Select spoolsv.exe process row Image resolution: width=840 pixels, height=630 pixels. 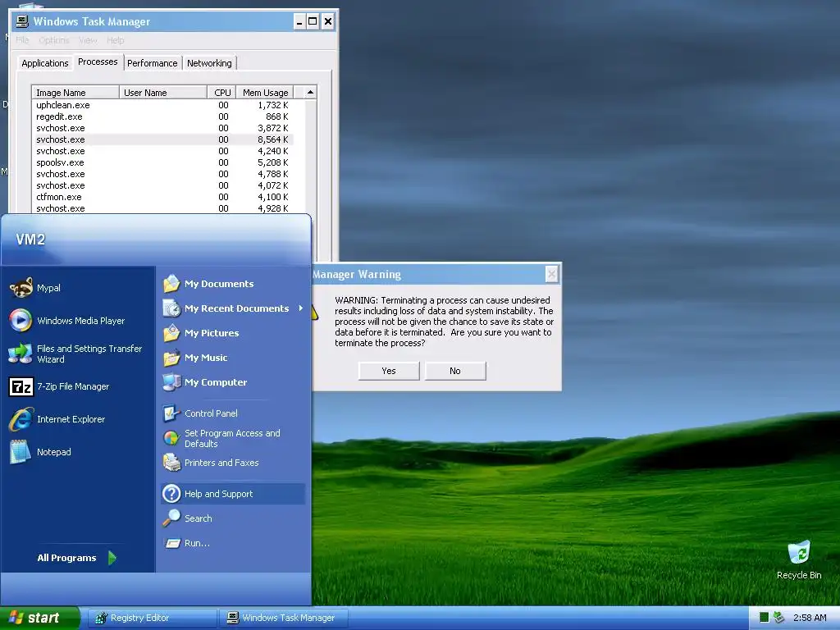pyautogui.click(x=162, y=162)
